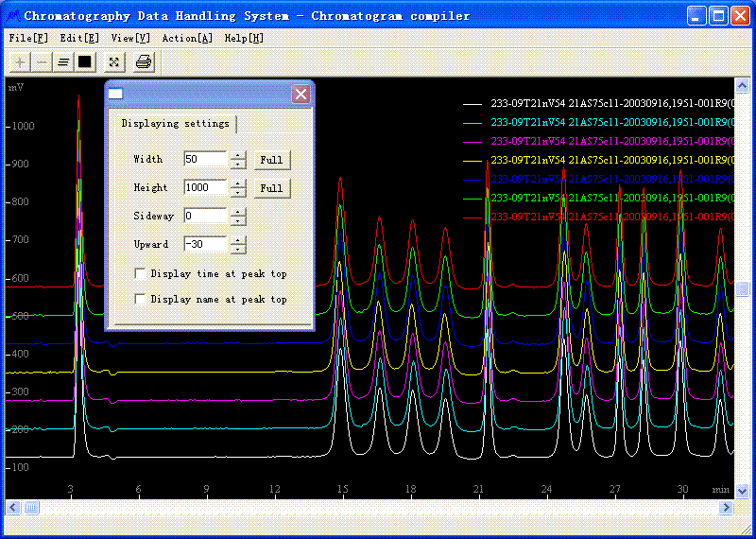Close the Displaying settings dialog
Screen dimensions: 756x539
pos(301,94)
